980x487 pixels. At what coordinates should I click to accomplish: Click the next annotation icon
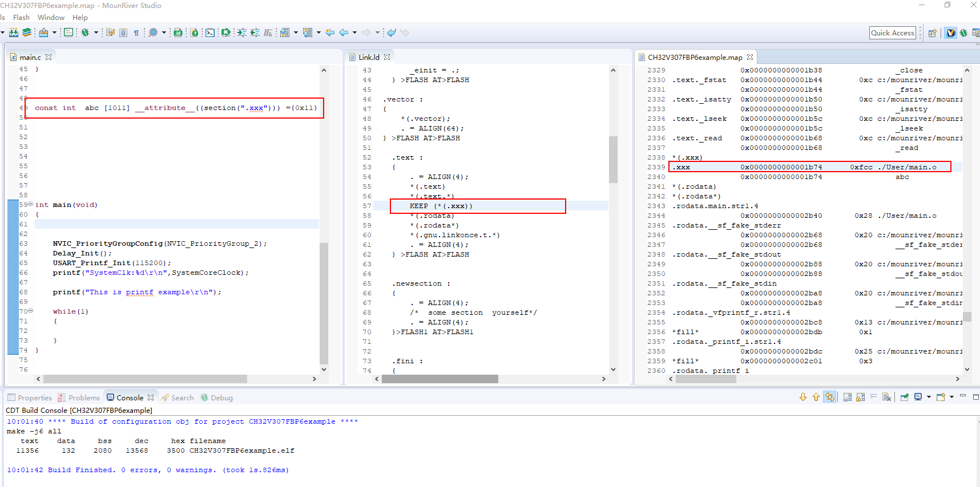pos(285,33)
